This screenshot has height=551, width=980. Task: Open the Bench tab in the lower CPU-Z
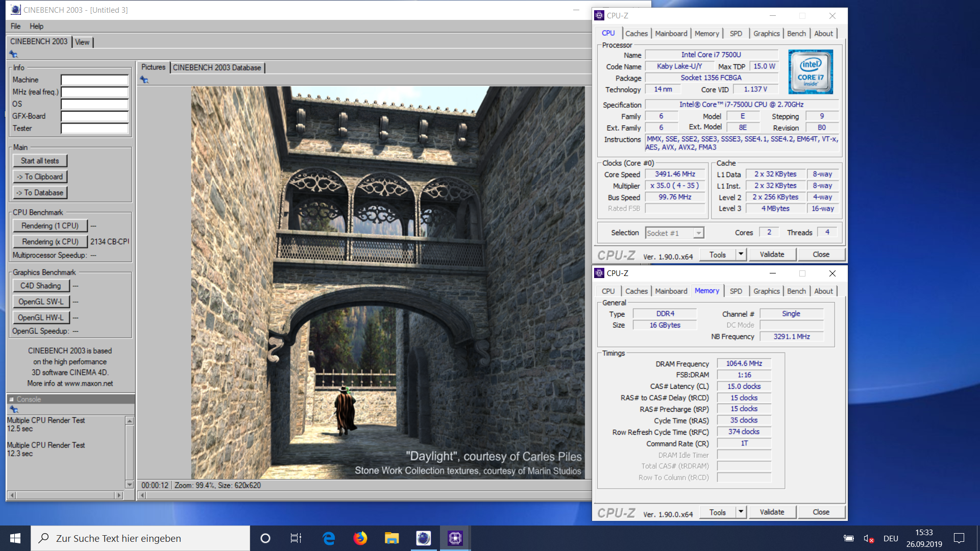click(796, 291)
